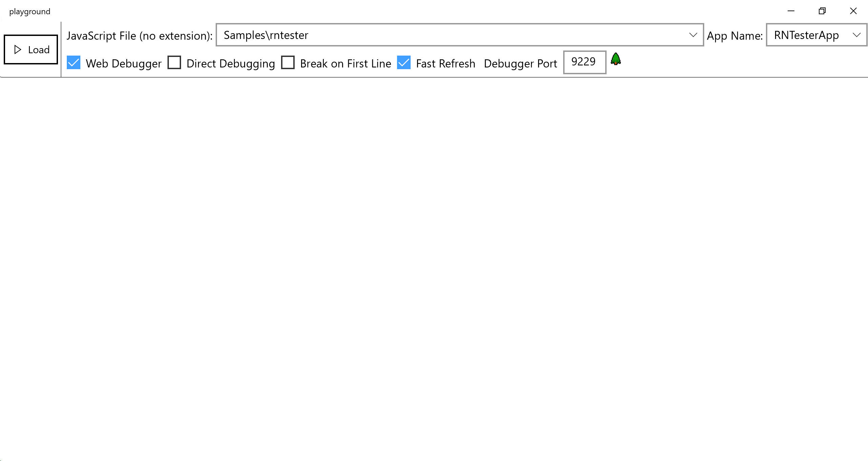Click the Debugger Port label
Image resolution: width=868 pixels, height=461 pixels.
(x=520, y=64)
